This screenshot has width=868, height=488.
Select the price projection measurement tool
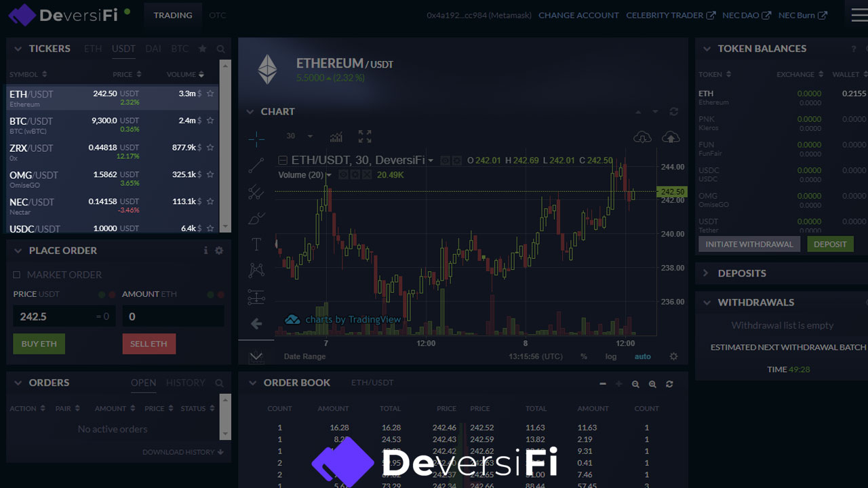(256, 297)
